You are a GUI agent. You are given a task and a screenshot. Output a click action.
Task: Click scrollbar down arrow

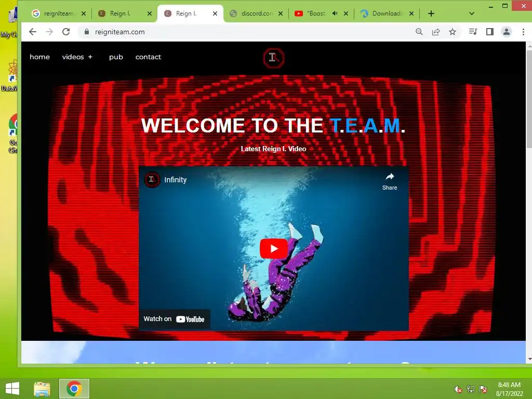tap(529, 360)
